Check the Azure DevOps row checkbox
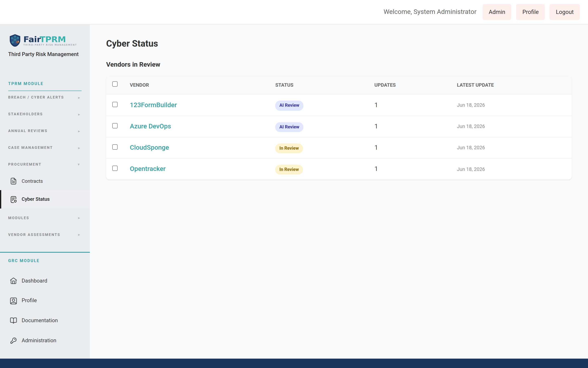588x368 pixels. tap(115, 126)
